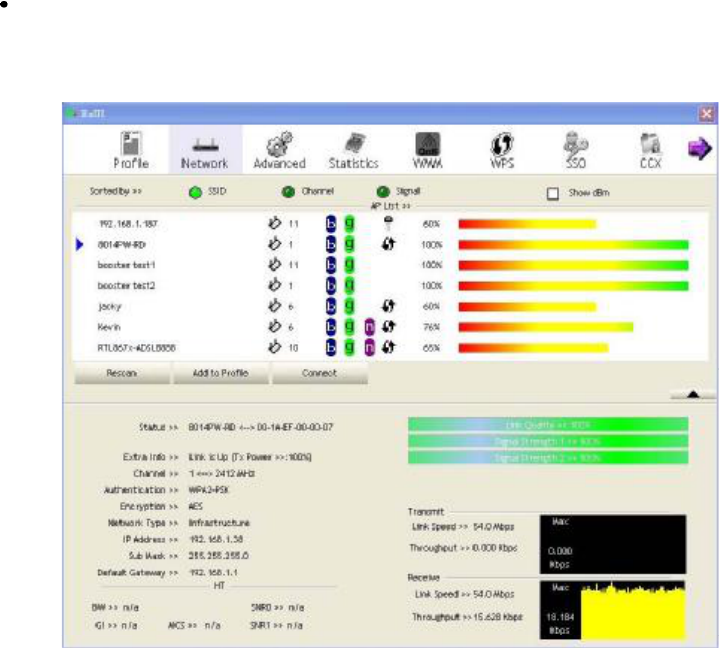Screen dimensions: 719x648
Task: Click the Signal Strength 2 bar
Action: click(548, 457)
